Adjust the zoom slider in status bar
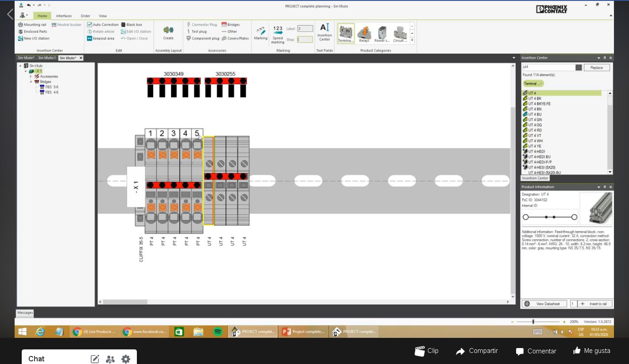629x364 pixels. [x=533, y=322]
